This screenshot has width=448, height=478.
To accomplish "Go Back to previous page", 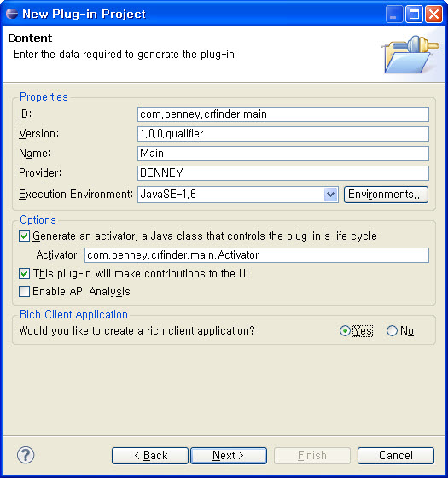I will coord(150,456).
